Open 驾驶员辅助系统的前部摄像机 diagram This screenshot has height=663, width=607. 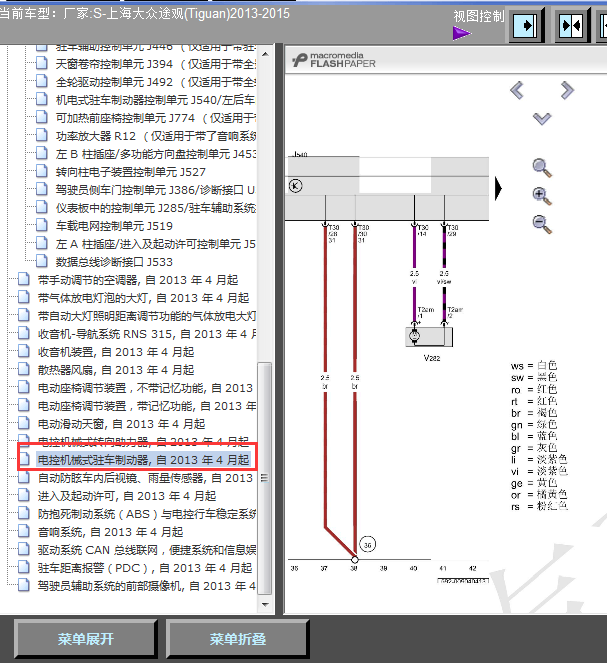(147, 586)
